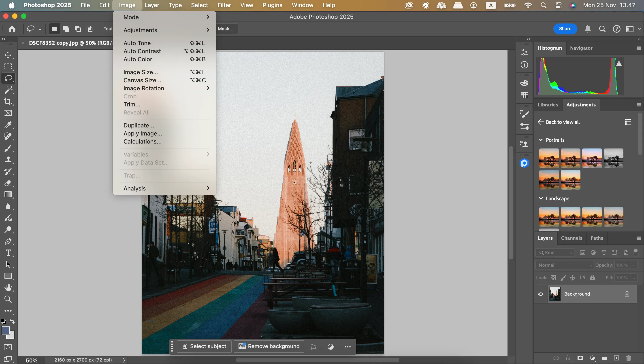This screenshot has height=364, width=644.
Task: Select the Brush tool
Action: click(8, 148)
